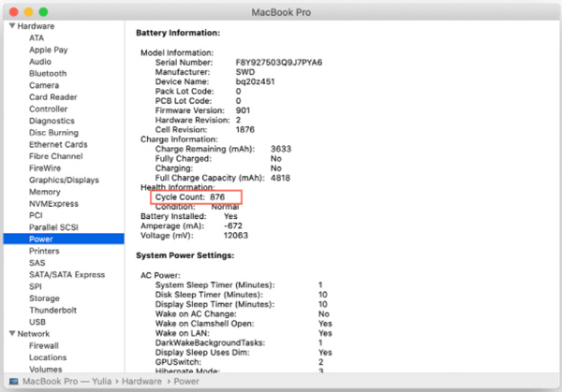Click the Wake on Clamshell Open label
The image size is (562, 392).
(x=204, y=324)
